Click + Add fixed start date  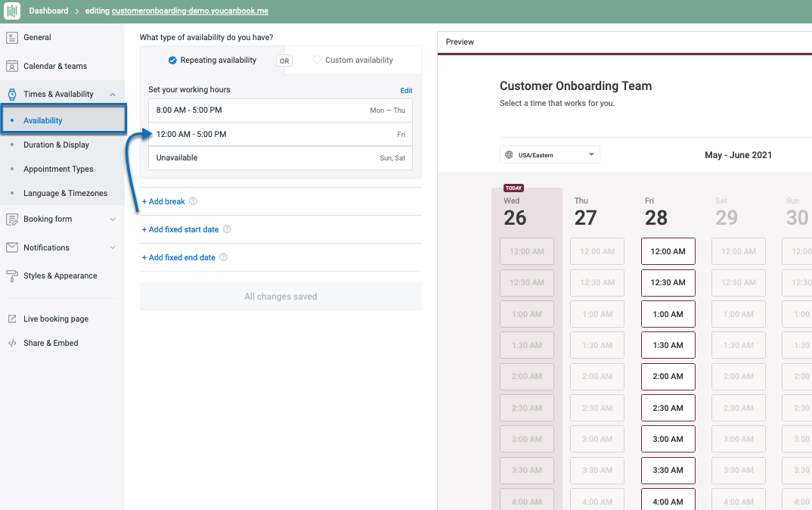(x=180, y=229)
